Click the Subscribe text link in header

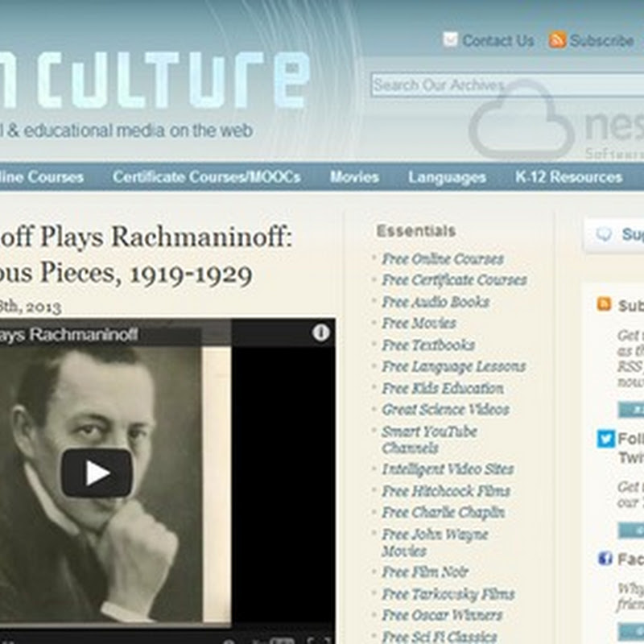coord(601,41)
